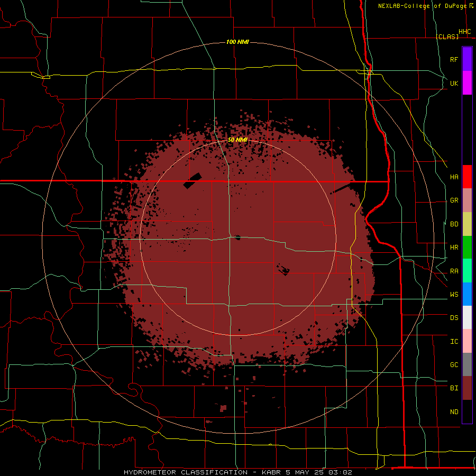
Task: Click the HA legend label
Action: tap(454, 177)
